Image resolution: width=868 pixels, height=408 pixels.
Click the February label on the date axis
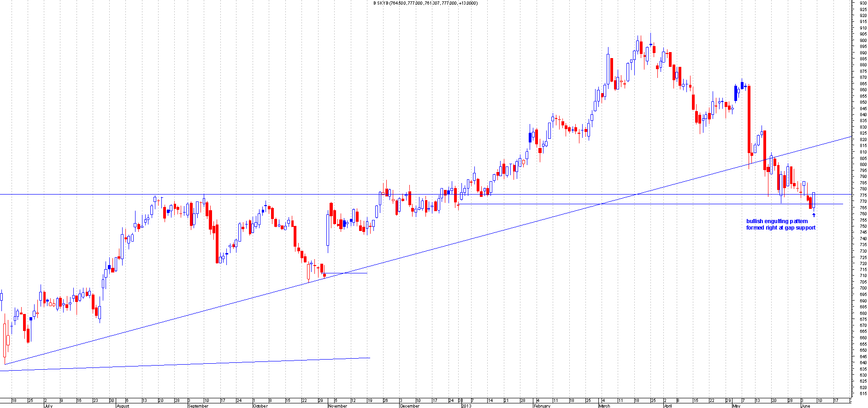tap(542, 406)
